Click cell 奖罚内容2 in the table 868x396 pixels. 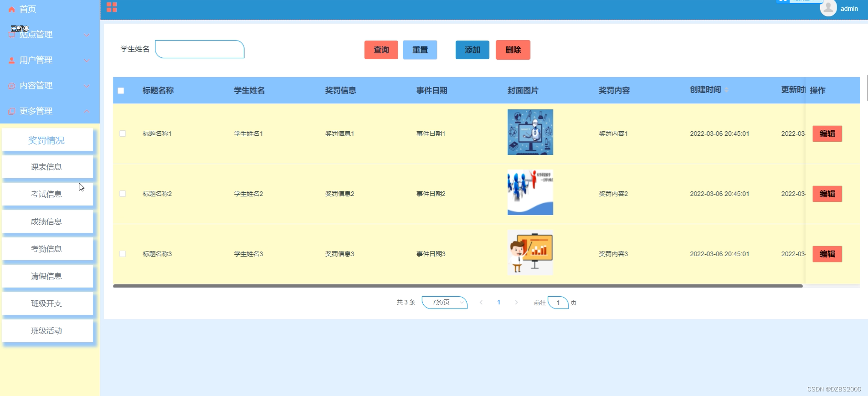click(x=613, y=194)
